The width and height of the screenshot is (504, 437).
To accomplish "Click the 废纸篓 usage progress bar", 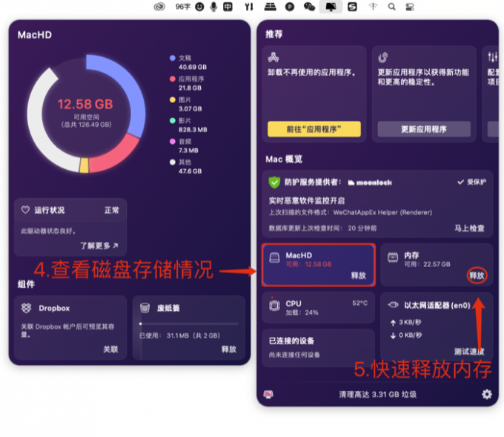I will 189,323.
